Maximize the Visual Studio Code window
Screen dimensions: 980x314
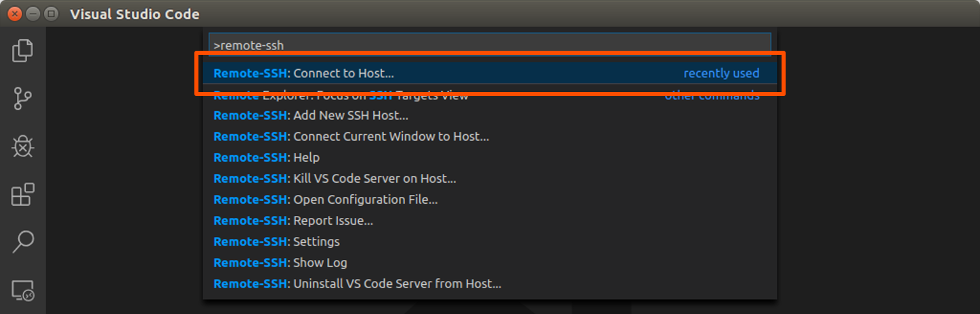51,14
